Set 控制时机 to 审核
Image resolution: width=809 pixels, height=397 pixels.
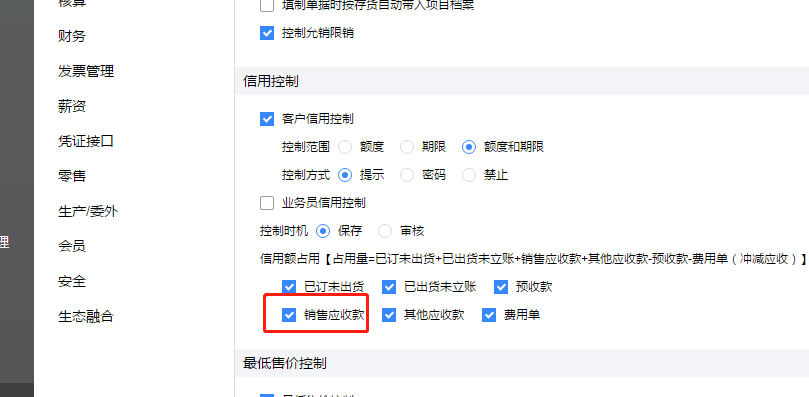(x=385, y=231)
